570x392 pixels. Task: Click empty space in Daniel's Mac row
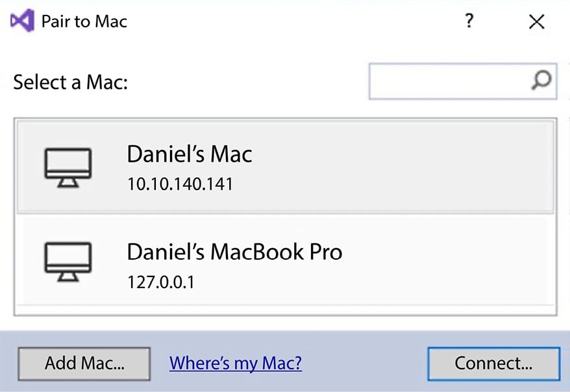click(400, 167)
